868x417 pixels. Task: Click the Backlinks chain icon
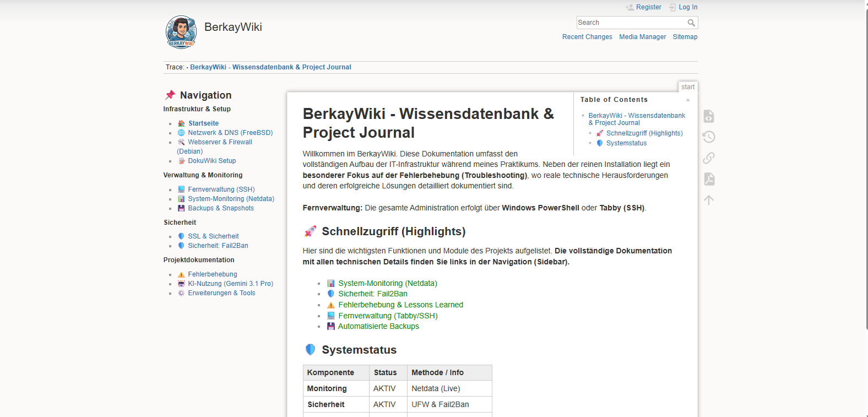point(709,158)
